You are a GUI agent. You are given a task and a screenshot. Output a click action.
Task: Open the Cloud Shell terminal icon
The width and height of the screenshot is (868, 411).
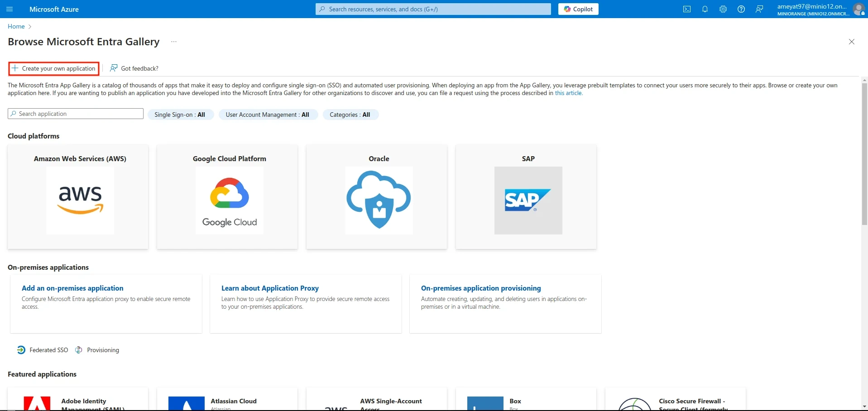tap(686, 9)
